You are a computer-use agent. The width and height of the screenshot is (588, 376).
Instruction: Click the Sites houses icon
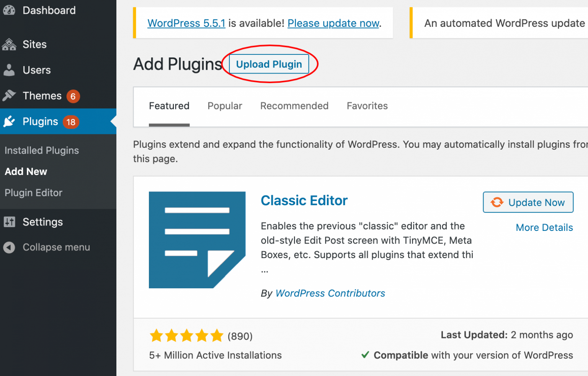click(9, 44)
